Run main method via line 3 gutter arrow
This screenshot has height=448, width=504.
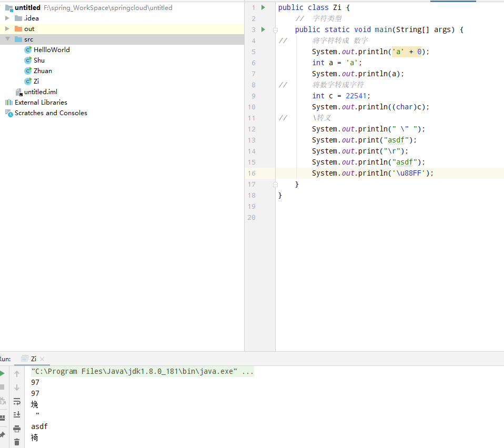[263, 29]
